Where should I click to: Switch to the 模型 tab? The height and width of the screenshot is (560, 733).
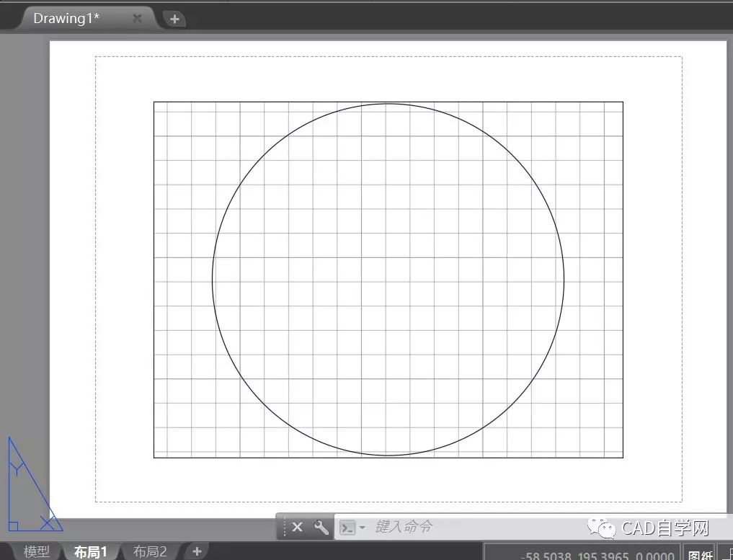tap(37, 552)
